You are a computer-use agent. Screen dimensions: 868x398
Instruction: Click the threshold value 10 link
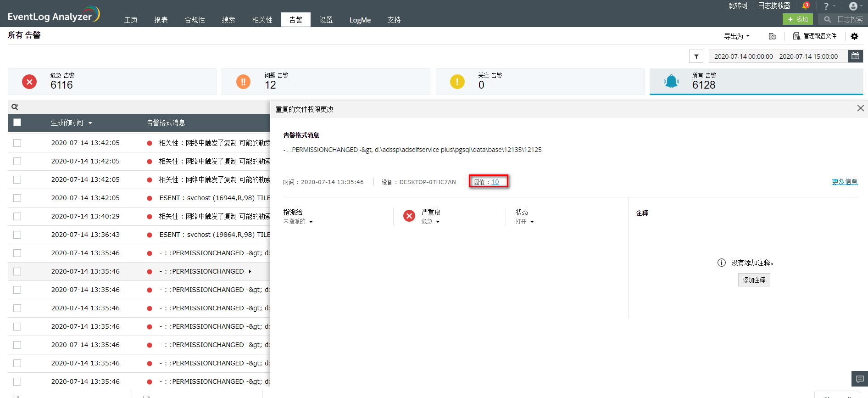(x=495, y=182)
